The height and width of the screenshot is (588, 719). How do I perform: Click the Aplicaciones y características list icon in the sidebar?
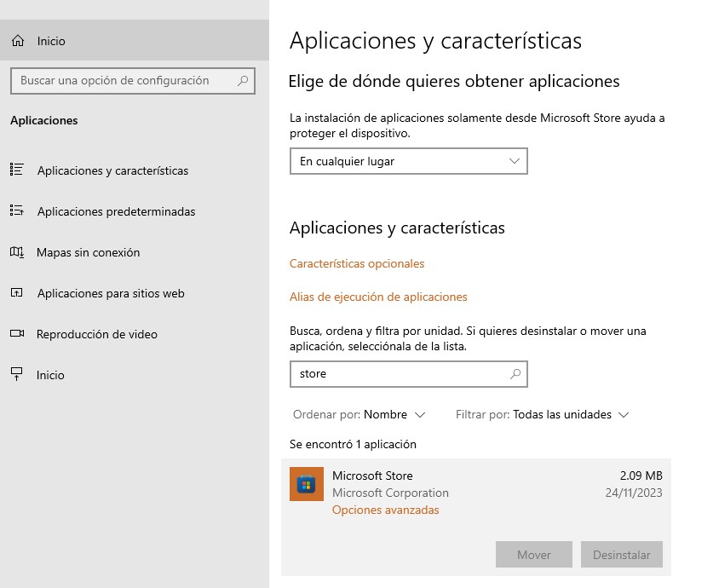pyautogui.click(x=17, y=170)
